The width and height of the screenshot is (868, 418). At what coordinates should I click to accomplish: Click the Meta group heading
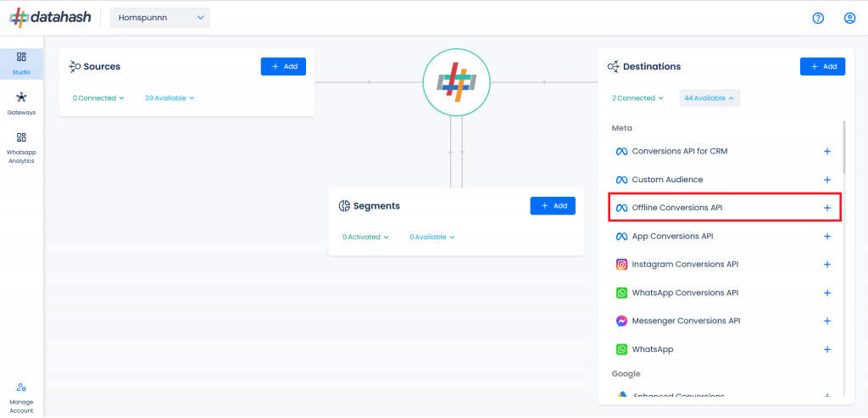tap(621, 128)
